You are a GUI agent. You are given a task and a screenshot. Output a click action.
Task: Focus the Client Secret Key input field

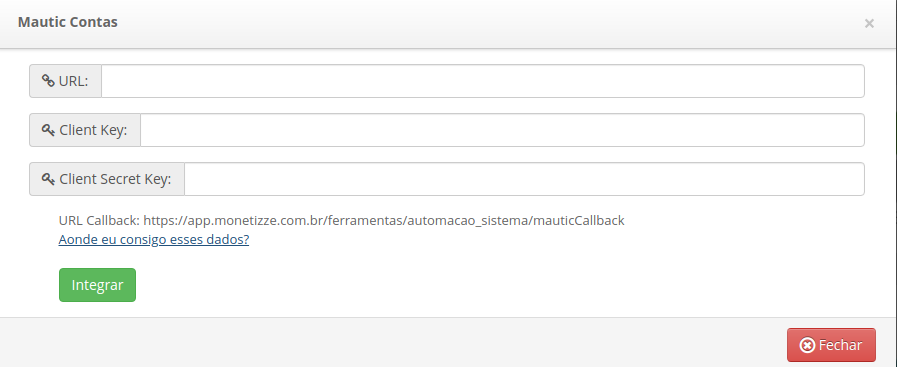(524, 179)
